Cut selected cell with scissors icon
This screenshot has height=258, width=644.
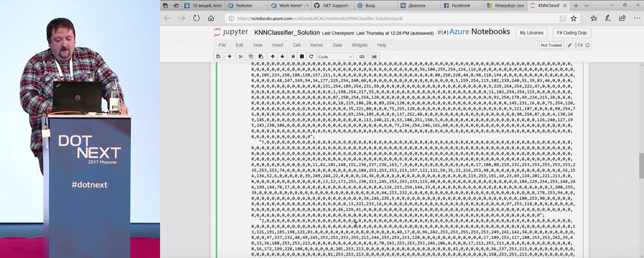[241, 56]
